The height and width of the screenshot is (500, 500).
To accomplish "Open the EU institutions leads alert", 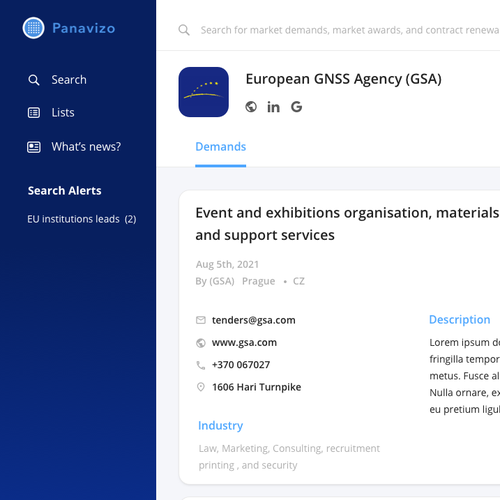I will point(82,219).
